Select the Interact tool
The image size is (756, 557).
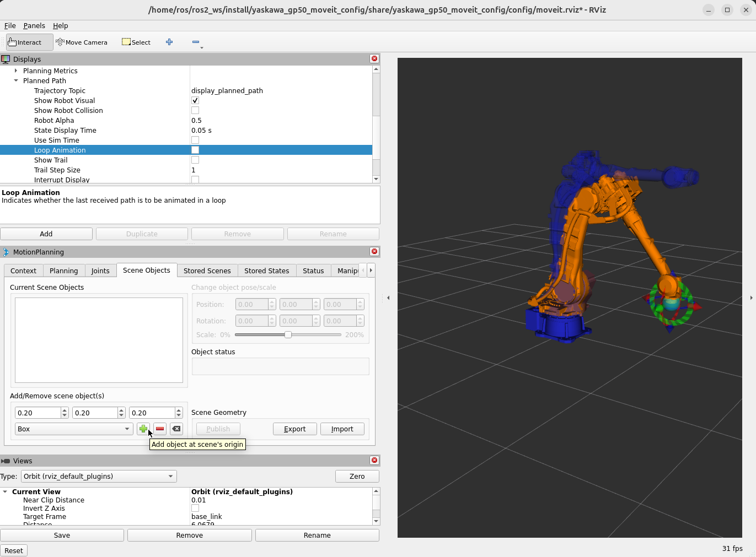tap(30, 42)
